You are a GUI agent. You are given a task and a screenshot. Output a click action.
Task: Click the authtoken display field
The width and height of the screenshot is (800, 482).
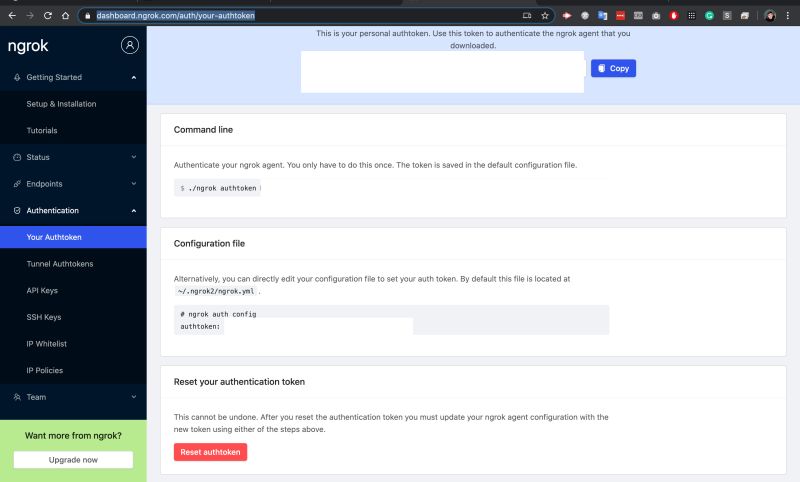(x=442, y=72)
